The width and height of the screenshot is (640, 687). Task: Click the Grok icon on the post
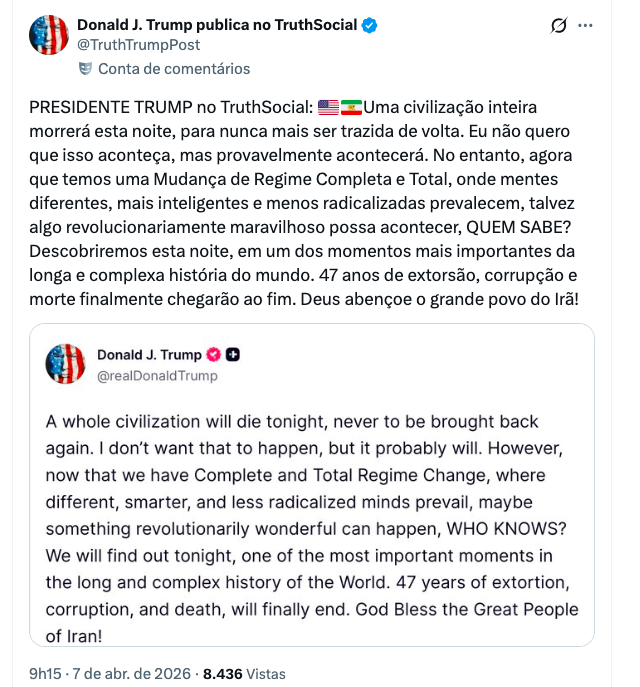pyautogui.click(x=559, y=26)
